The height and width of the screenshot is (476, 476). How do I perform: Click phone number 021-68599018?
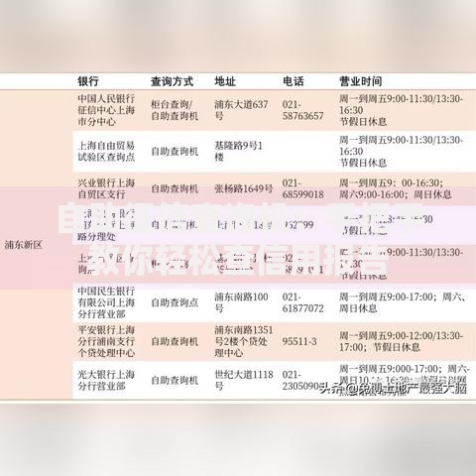click(x=302, y=188)
